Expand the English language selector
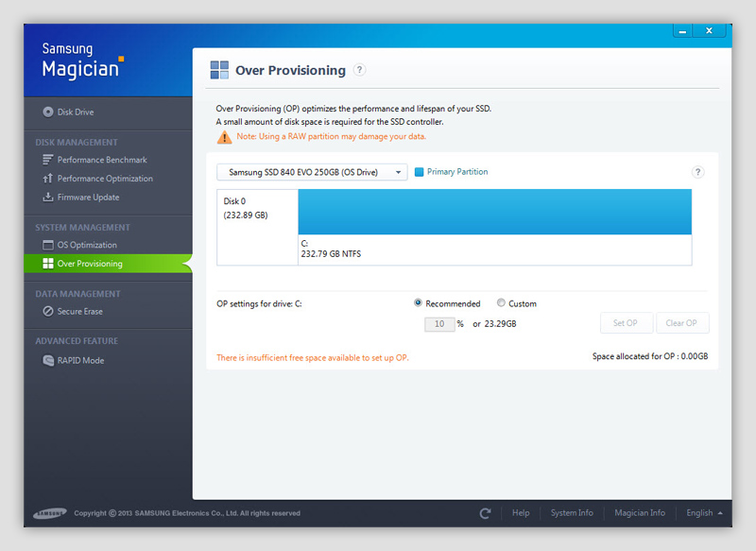Viewport: 756px width, 551px height. [704, 513]
